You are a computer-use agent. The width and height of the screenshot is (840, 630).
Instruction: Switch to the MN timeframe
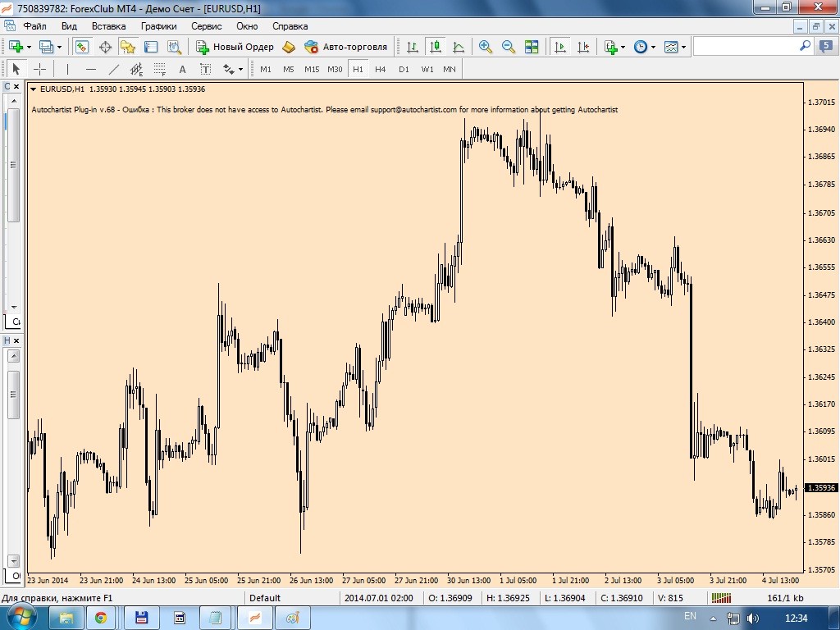(x=450, y=69)
